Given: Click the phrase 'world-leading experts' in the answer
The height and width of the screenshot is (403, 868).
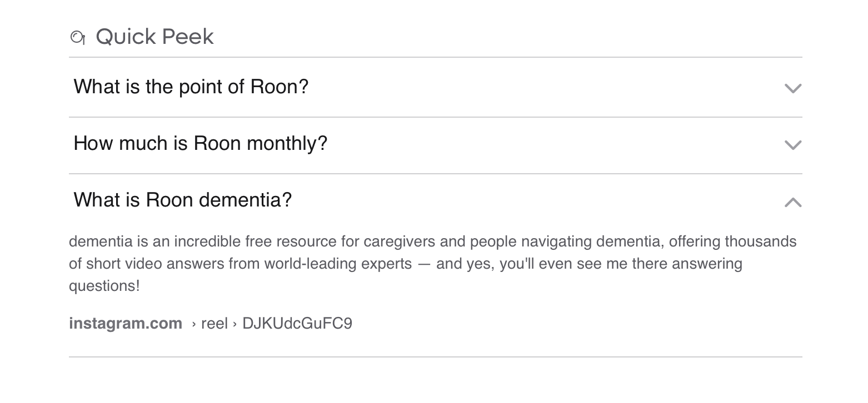Looking at the screenshot, I should click(x=338, y=264).
